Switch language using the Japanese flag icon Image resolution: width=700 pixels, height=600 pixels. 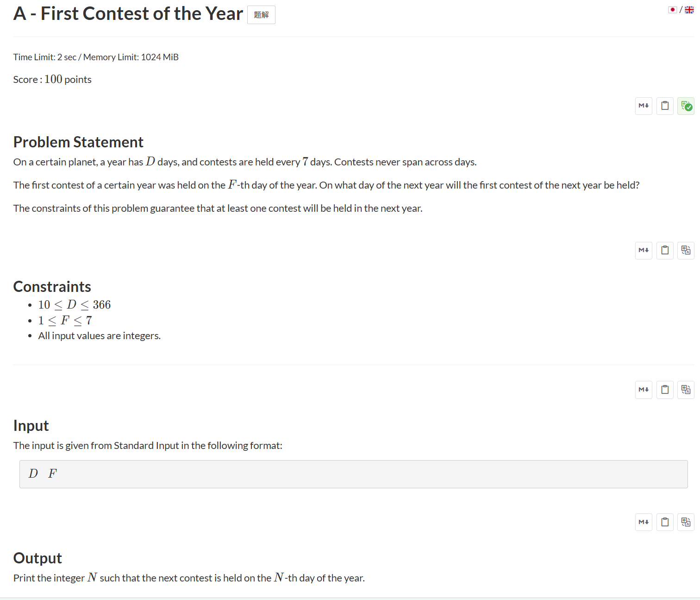pos(673,10)
